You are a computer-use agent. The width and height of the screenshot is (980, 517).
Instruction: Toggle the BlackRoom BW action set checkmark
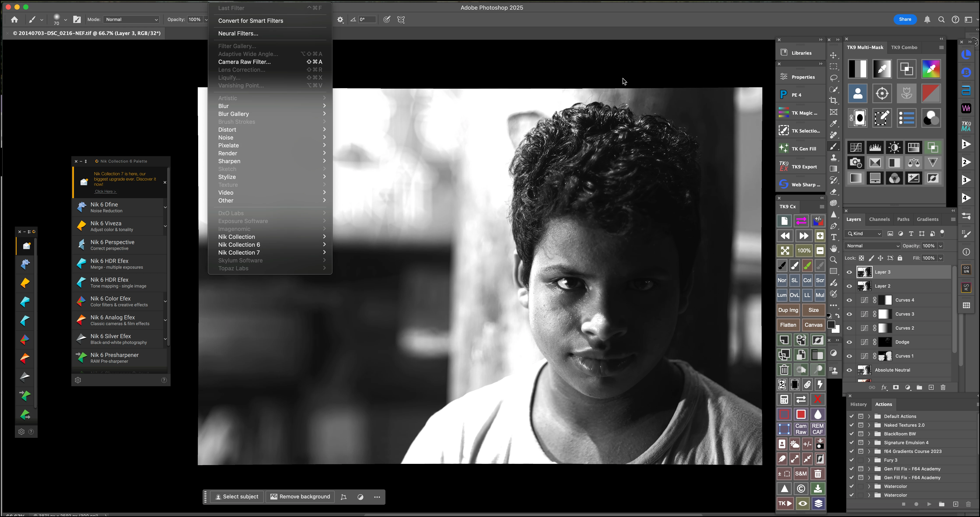click(x=852, y=434)
